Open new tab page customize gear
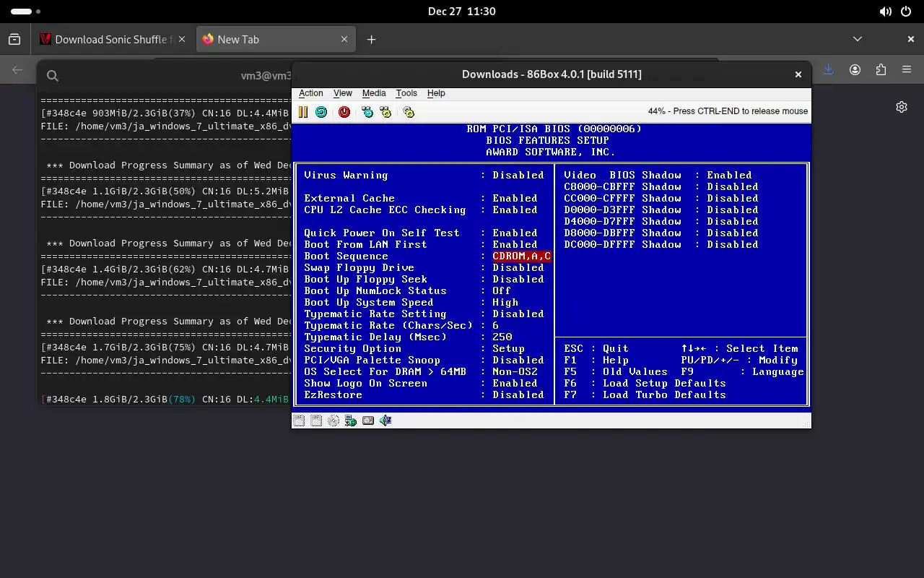The width and height of the screenshot is (924, 578). (x=902, y=107)
